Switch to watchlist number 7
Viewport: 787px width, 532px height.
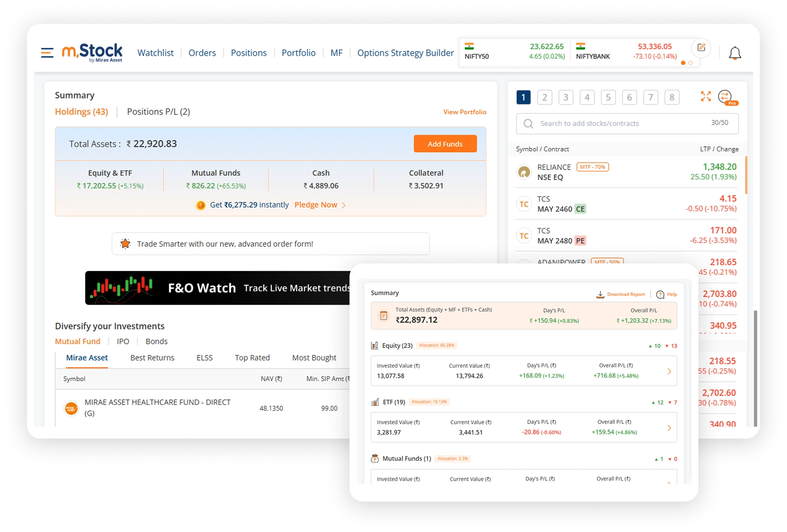(650, 97)
